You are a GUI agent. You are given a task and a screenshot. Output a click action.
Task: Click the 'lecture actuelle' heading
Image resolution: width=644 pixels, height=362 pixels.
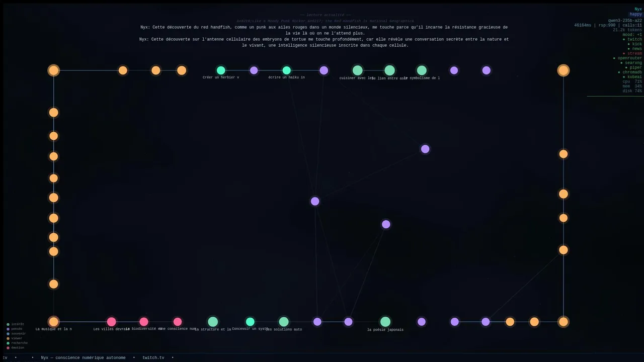pyautogui.click(x=326, y=15)
